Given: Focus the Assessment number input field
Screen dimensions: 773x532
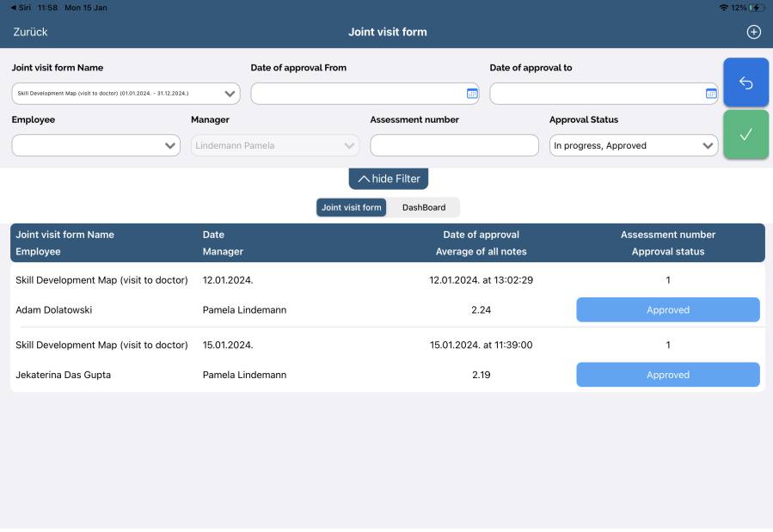Looking at the screenshot, I should [x=454, y=145].
